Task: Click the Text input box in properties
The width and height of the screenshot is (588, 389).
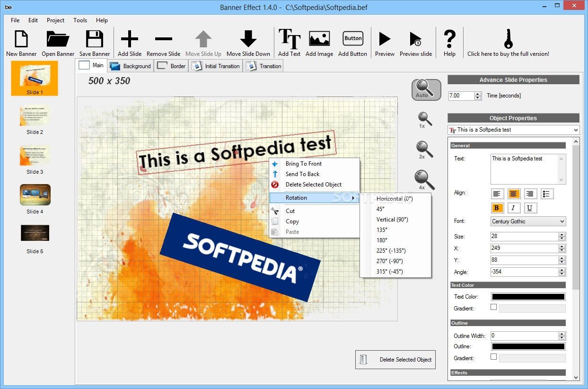Action: (528, 169)
